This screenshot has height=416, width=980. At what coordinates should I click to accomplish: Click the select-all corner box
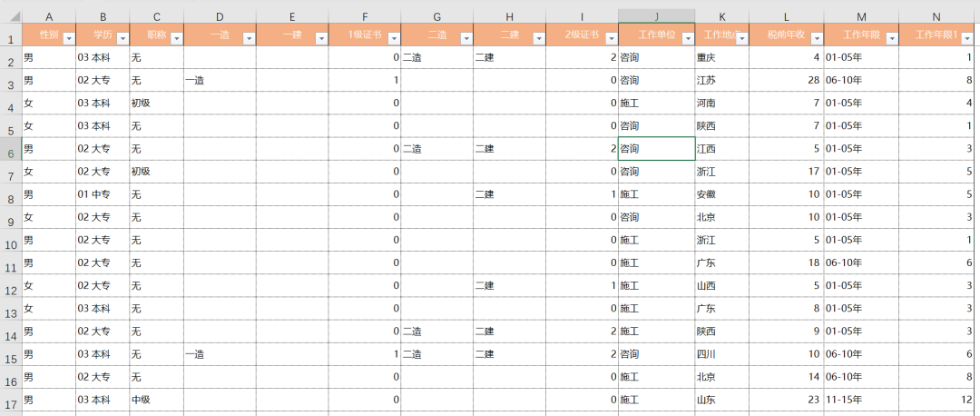click(10, 15)
